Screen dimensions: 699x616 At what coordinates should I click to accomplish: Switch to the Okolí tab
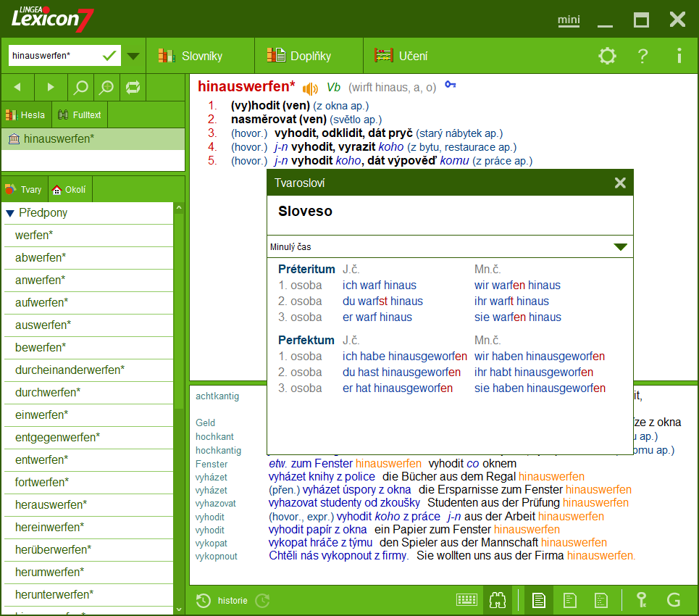point(69,190)
